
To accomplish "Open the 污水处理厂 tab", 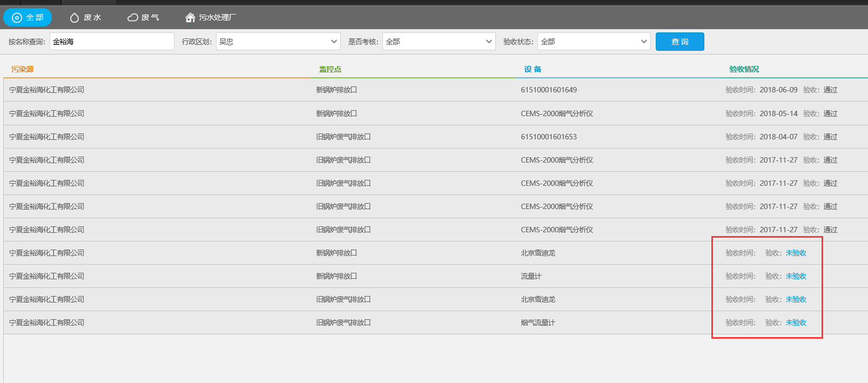I will coord(211,17).
